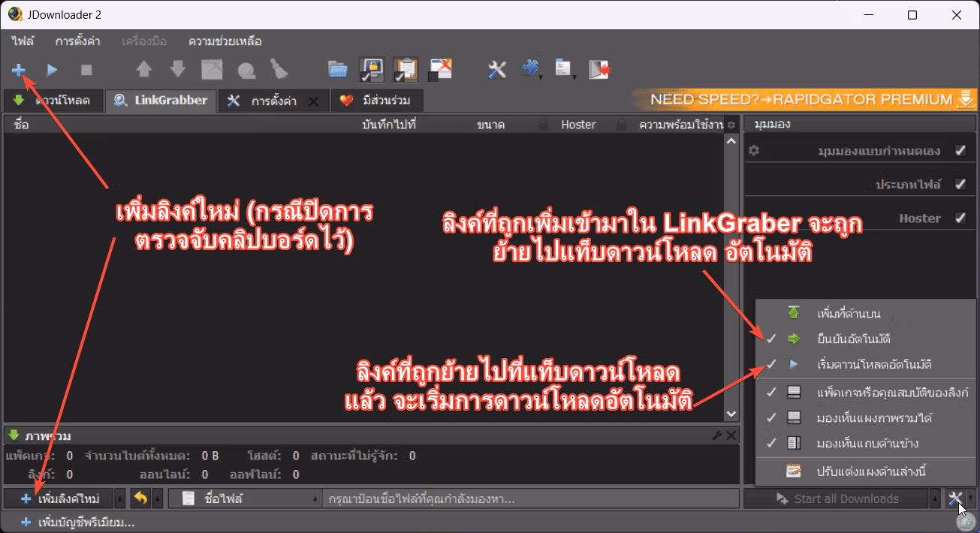Toggle ยืนยันอัตโนมัติ menu option
980x533 pixels.
coord(866,339)
